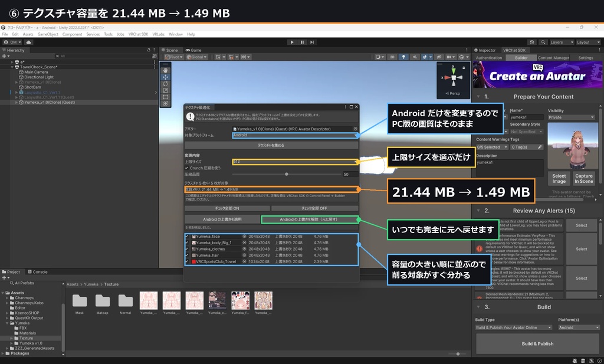Open the Undo History icon

click(532, 42)
